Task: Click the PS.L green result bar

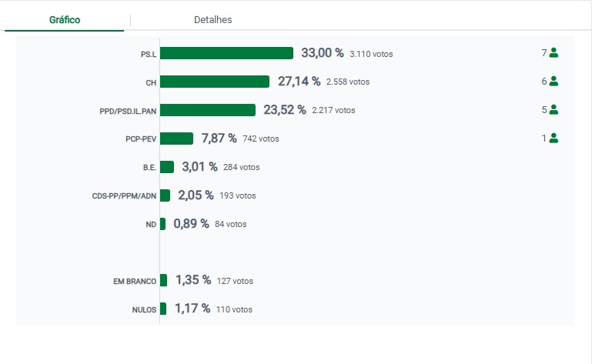Action: coord(226,53)
